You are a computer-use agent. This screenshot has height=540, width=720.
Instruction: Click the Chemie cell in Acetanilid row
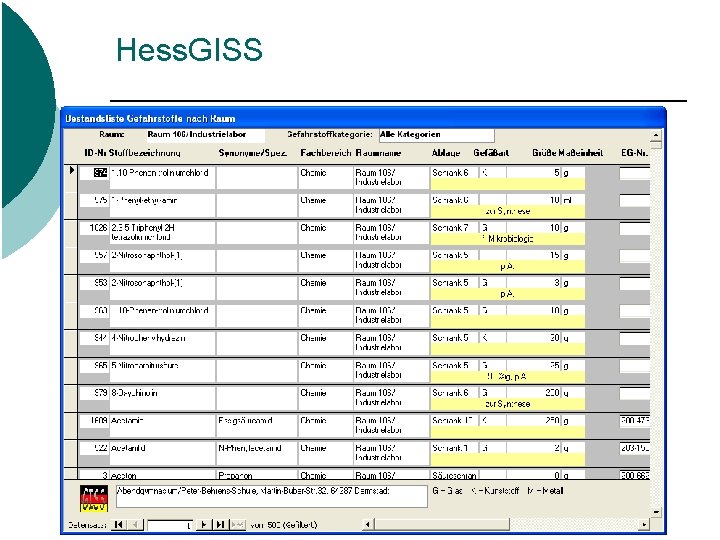[326, 453]
